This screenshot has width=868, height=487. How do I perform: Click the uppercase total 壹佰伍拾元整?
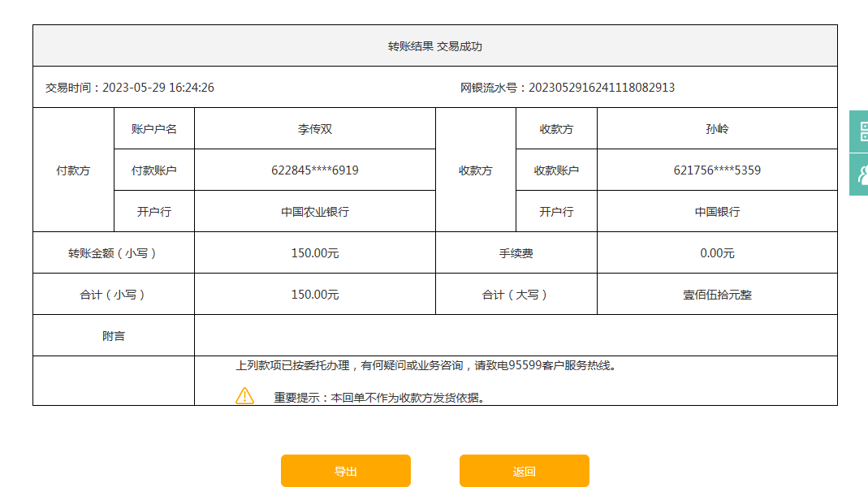pos(717,295)
